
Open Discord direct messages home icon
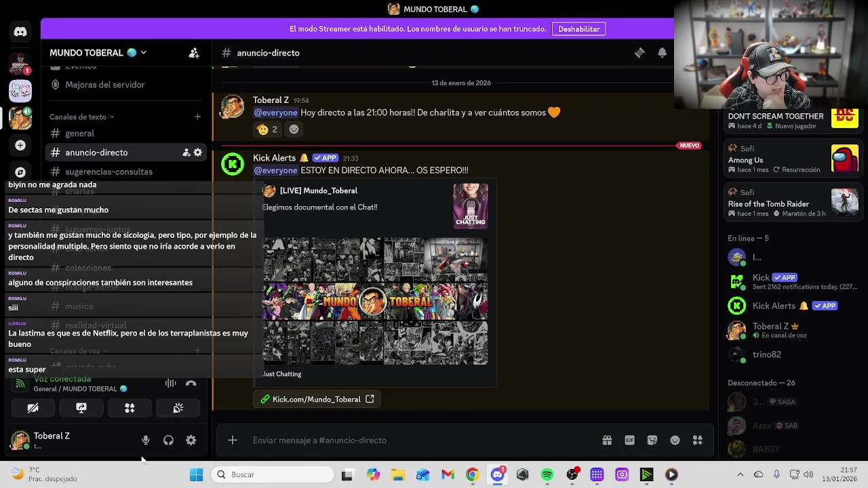20,32
